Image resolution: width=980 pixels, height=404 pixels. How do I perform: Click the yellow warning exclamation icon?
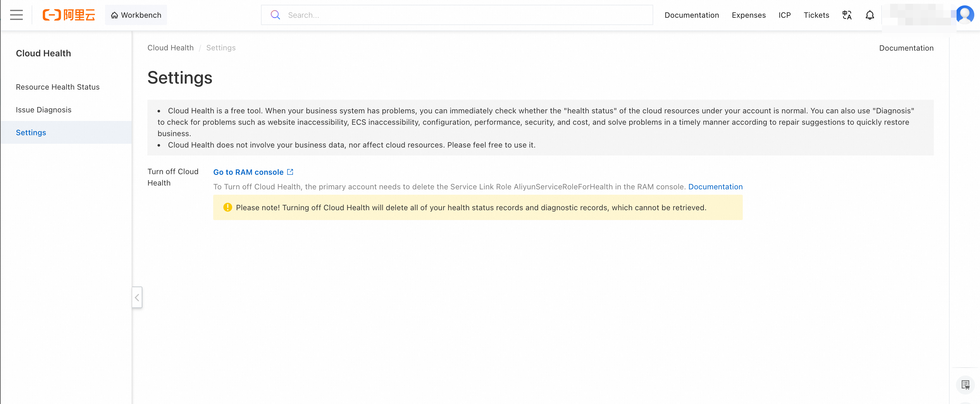(x=227, y=207)
